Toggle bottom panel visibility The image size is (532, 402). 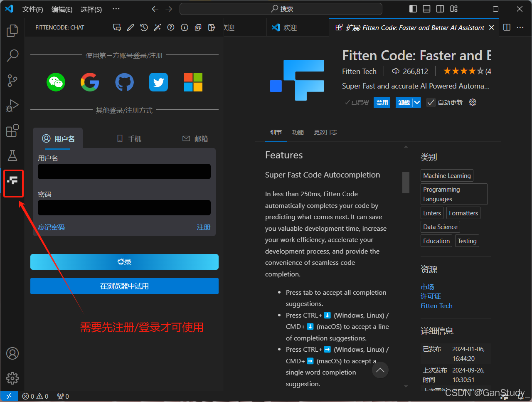click(426, 9)
